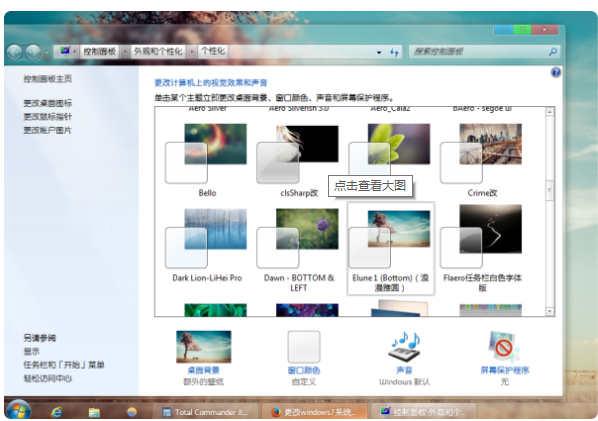The width and height of the screenshot is (598, 421).
Task: Open 更改鼠标指针 link
Action: [x=48, y=117]
